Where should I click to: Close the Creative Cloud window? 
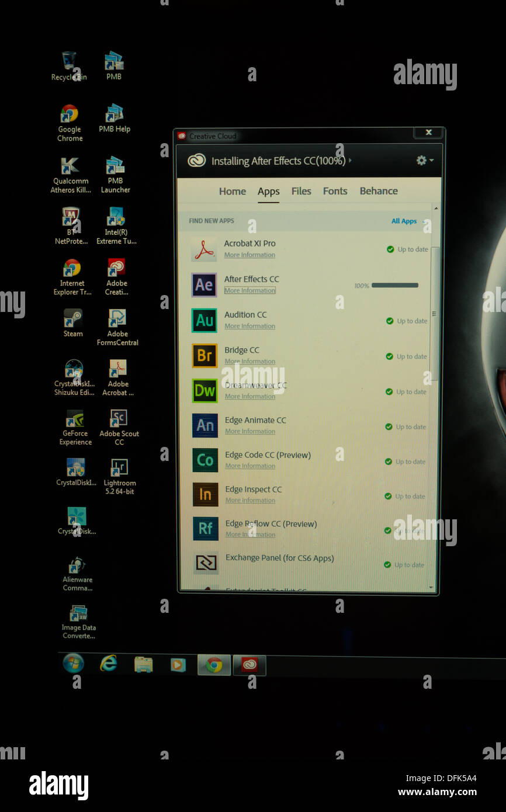(x=428, y=133)
